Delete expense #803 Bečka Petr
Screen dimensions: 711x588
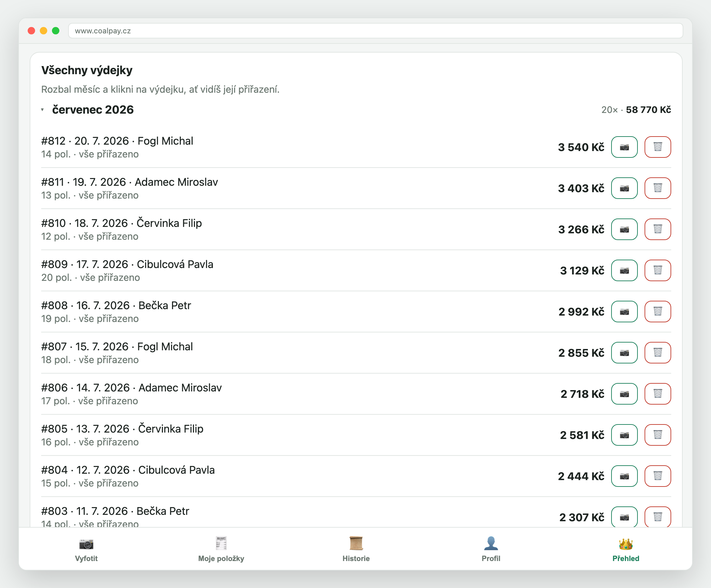tap(657, 517)
